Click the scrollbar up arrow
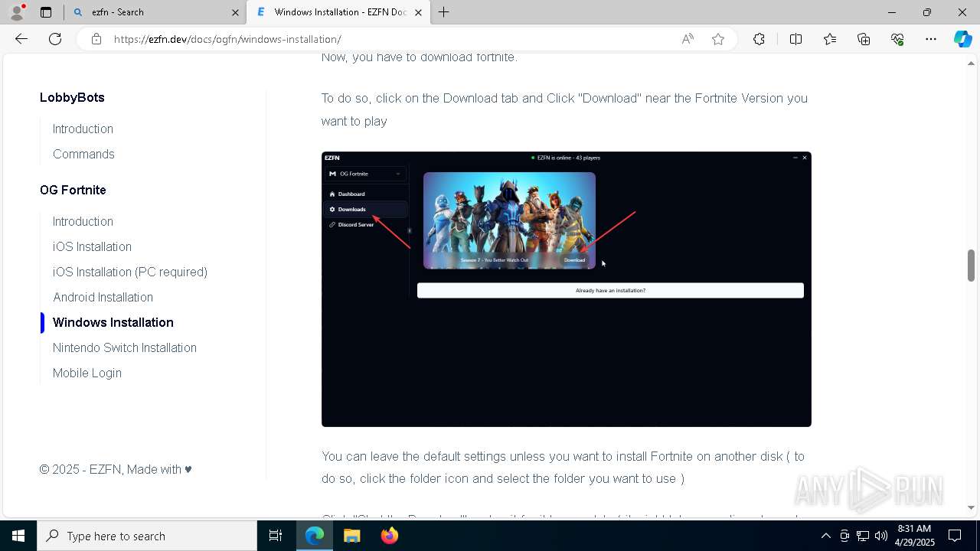Screen dimensions: 980x551 pos(971,63)
